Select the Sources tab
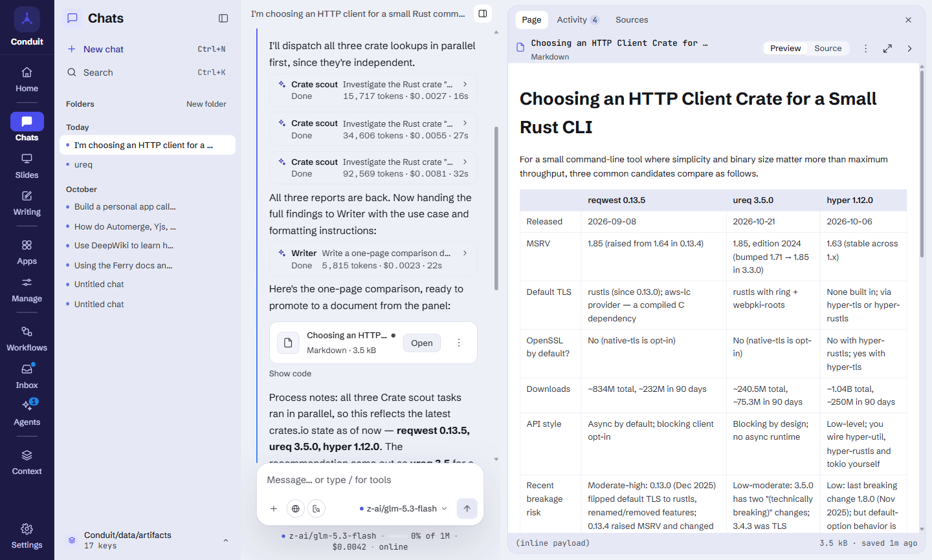The image size is (932, 560). 632,20
